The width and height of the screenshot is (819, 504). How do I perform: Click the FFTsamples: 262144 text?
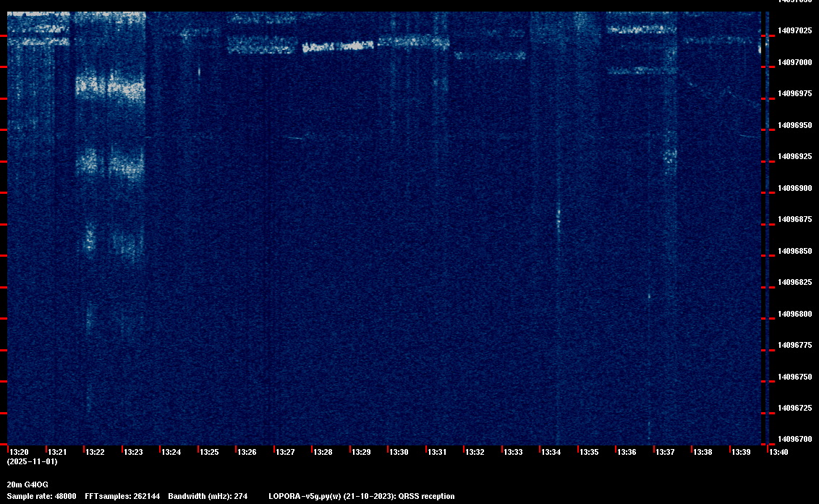coord(122,496)
